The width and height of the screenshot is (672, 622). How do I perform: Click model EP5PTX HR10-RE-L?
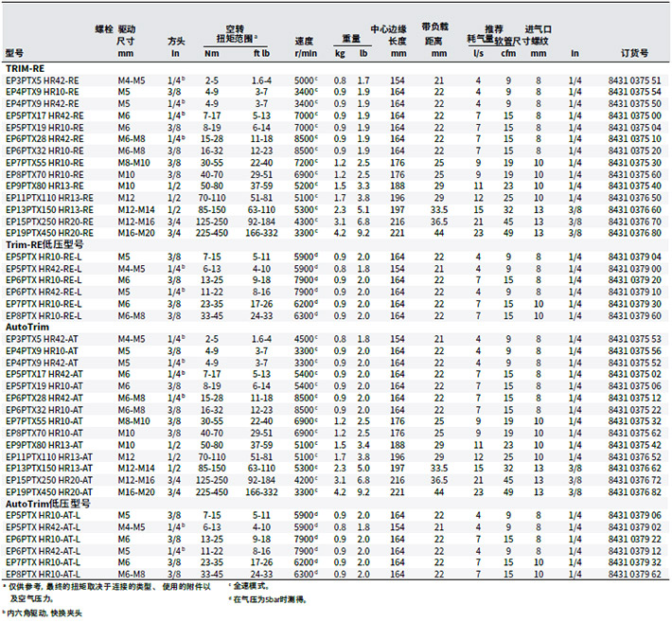(44, 257)
